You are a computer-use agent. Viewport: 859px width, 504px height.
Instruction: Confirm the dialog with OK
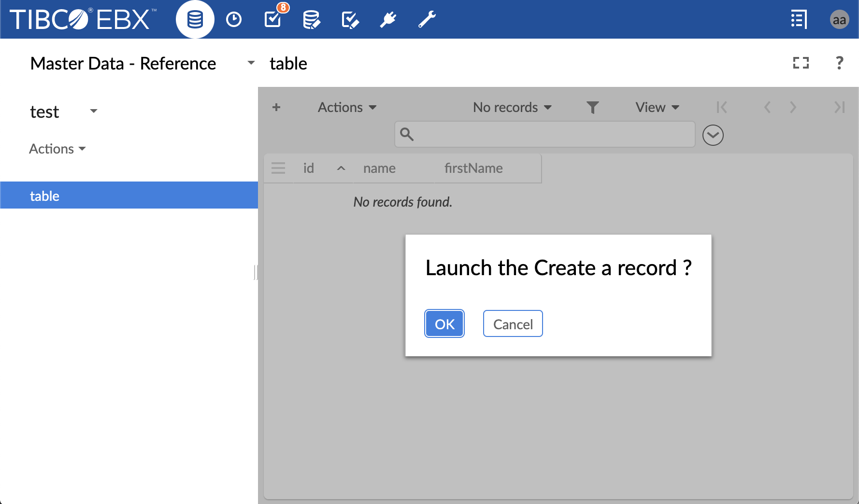point(444,324)
